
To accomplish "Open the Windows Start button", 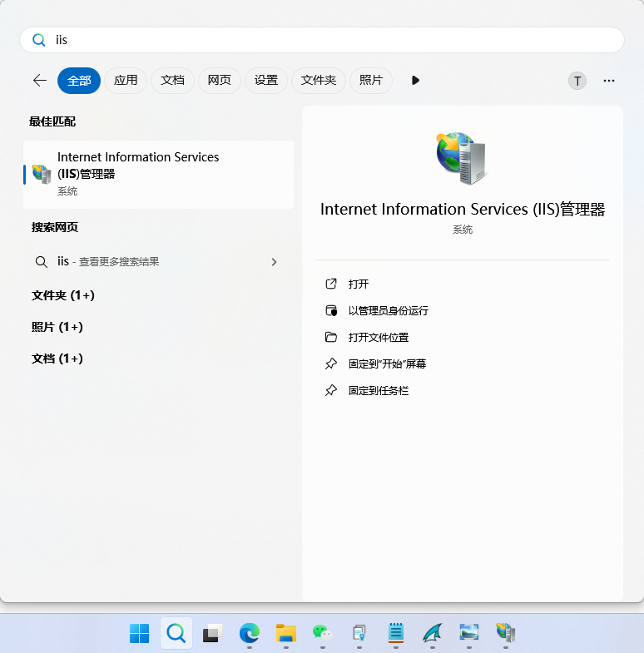I will coord(139,633).
